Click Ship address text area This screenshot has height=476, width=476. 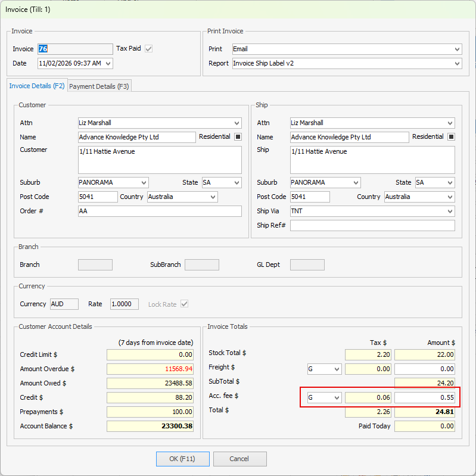point(372,160)
